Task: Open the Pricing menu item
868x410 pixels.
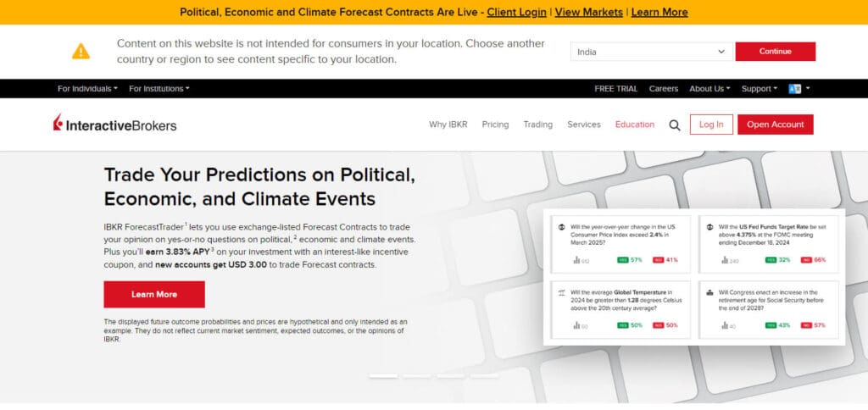Action: (x=495, y=125)
